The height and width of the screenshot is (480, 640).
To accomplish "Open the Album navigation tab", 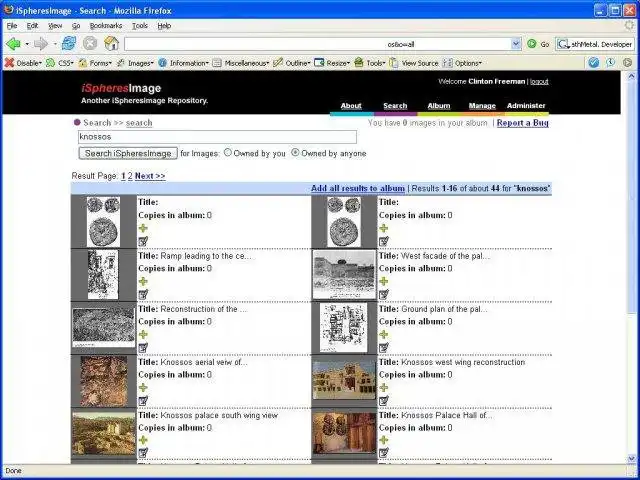I will pos(439,106).
